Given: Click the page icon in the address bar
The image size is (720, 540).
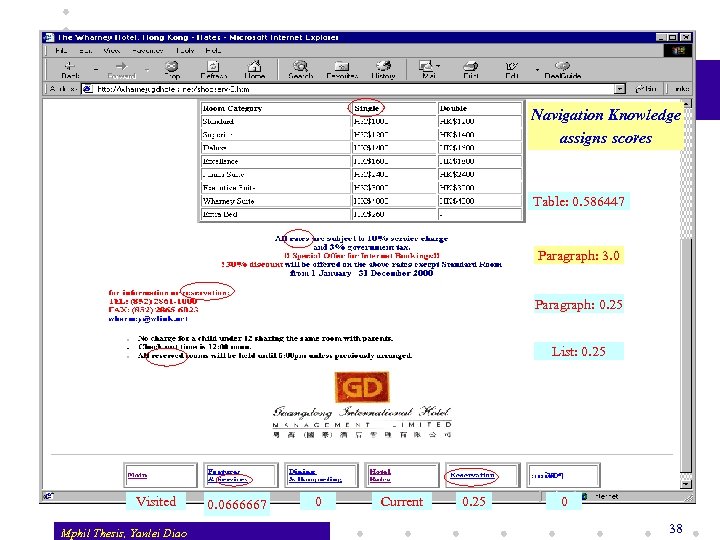Looking at the screenshot, I should coord(87,89).
